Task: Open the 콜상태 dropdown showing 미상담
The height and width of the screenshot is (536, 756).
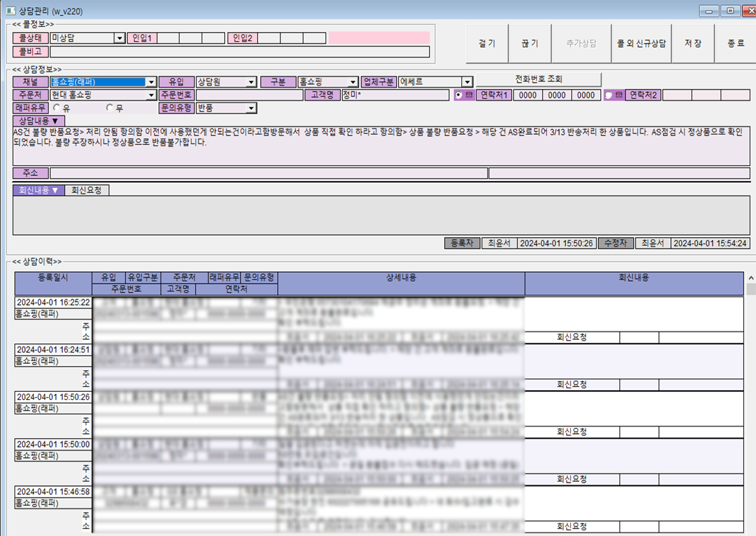Action: point(119,38)
